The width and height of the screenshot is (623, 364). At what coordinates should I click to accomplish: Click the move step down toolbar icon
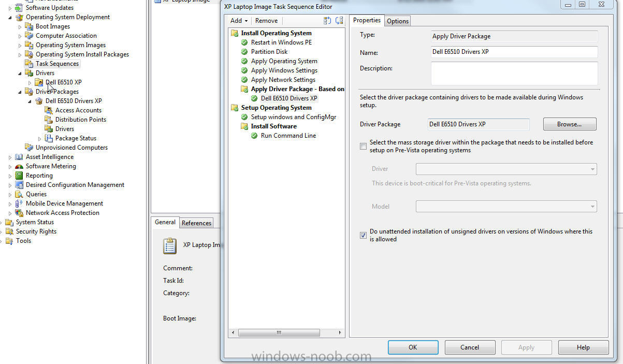coord(339,21)
